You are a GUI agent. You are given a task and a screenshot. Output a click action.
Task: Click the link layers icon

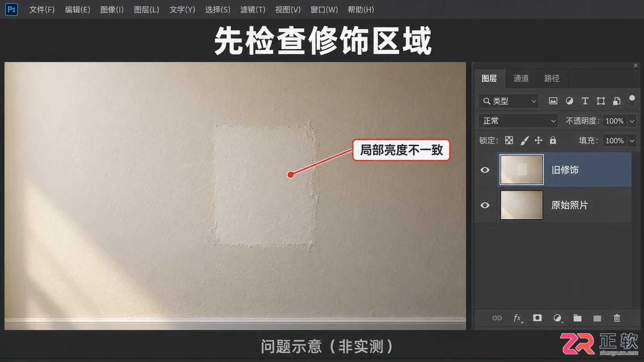pos(497,318)
